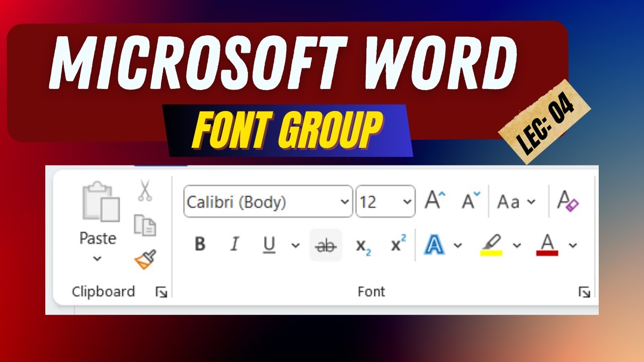Image resolution: width=644 pixels, height=362 pixels.
Task: Open the Paste options arrow
Action: click(x=98, y=259)
